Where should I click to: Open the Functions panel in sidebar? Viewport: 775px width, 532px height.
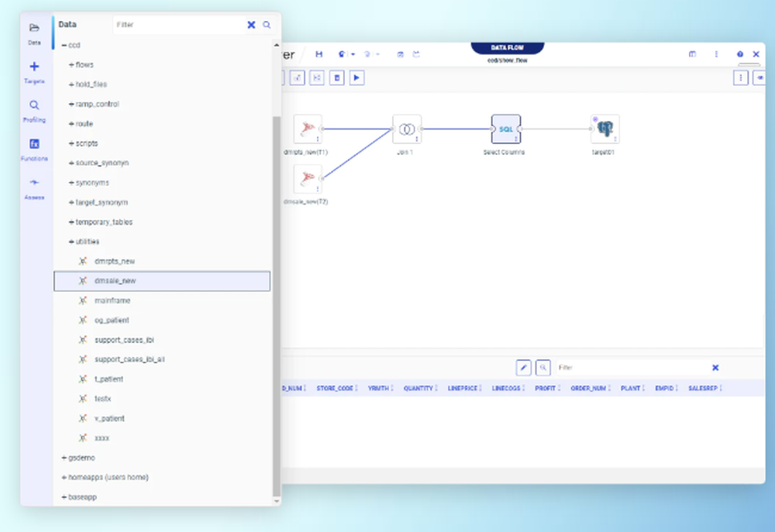coord(34,149)
